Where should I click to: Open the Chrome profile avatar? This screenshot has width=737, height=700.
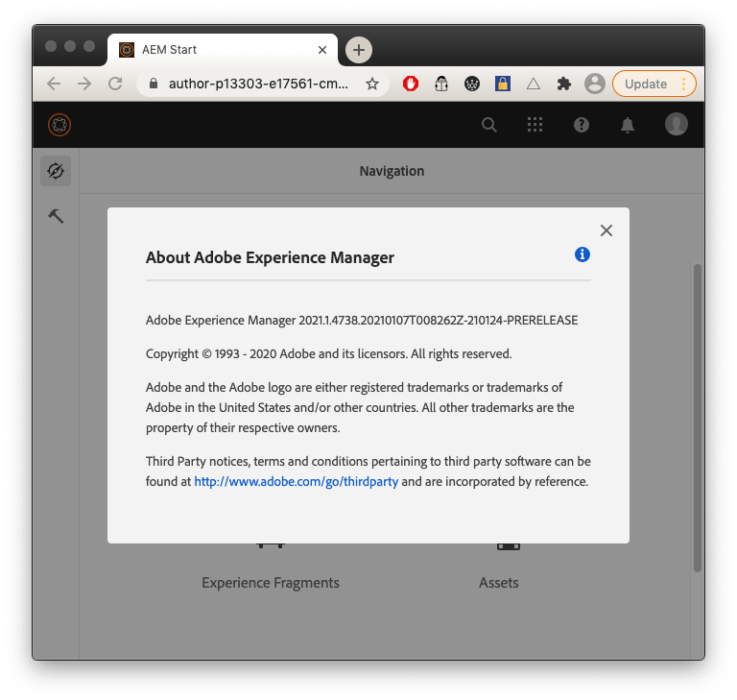click(595, 84)
